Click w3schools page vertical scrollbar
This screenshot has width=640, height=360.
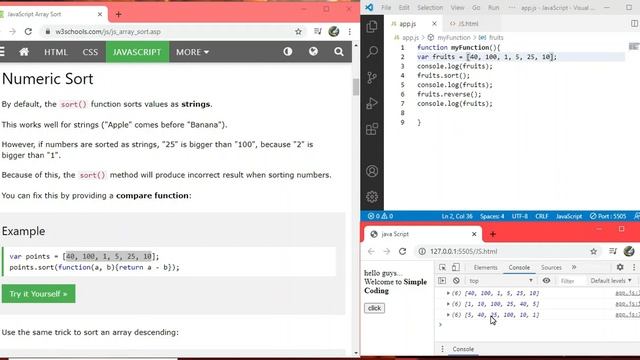click(x=356, y=87)
